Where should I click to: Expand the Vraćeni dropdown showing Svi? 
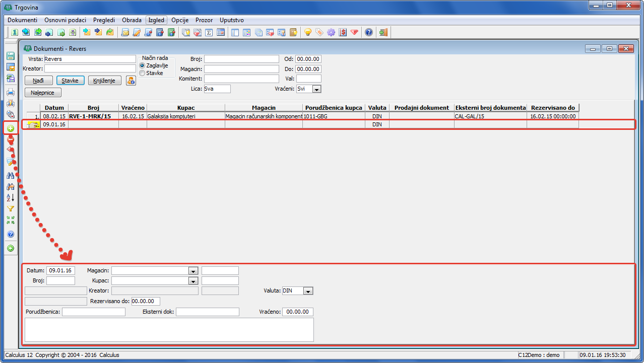pos(316,89)
